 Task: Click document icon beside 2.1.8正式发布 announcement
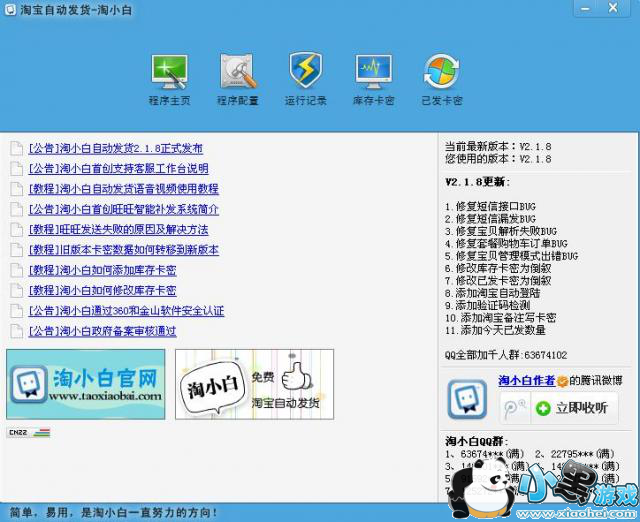coord(16,149)
